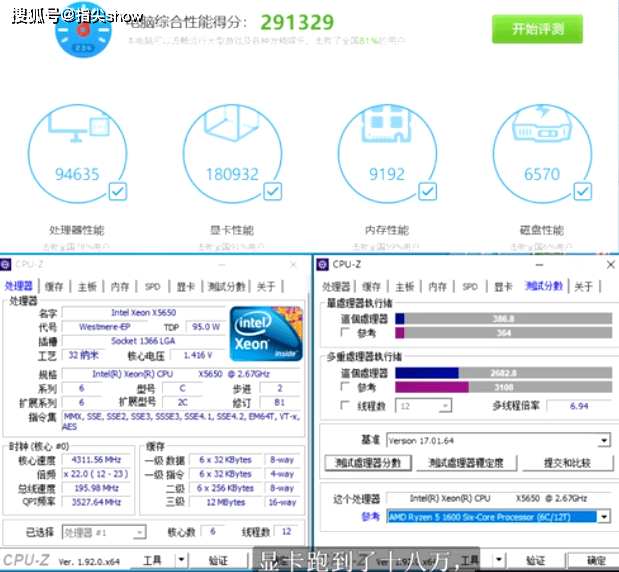The width and height of the screenshot is (619, 572).
Task: Enable the 参考 checkbox under multi-thread score
Action: (x=345, y=386)
